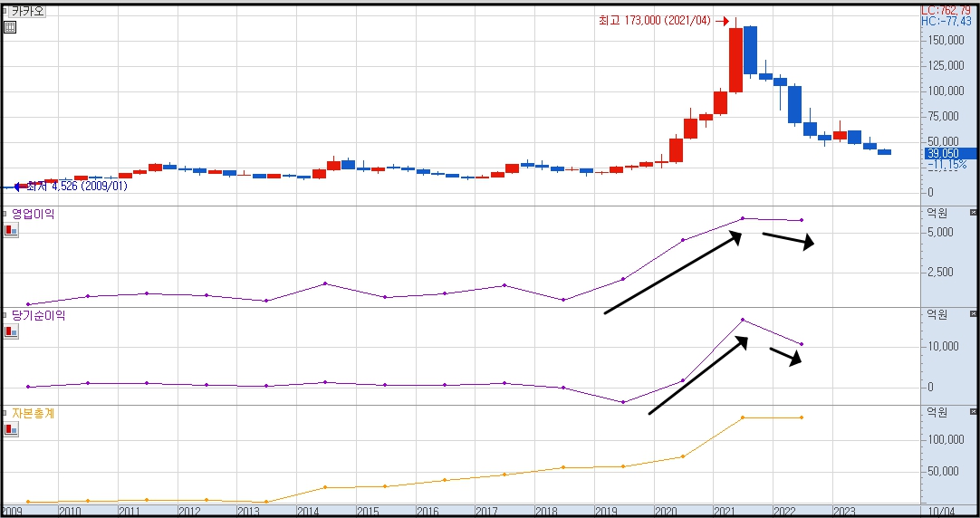Click the HC:-77.43 readout
Screen dimensions: 980x518
pyautogui.click(x=946, y=21)
